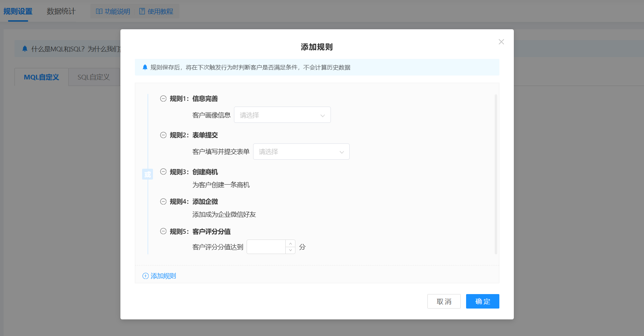This screenshot has width=644, height=336.
Task: Remove rule 5 客户评分分值 with minus icon
Action: click(163, 232)
